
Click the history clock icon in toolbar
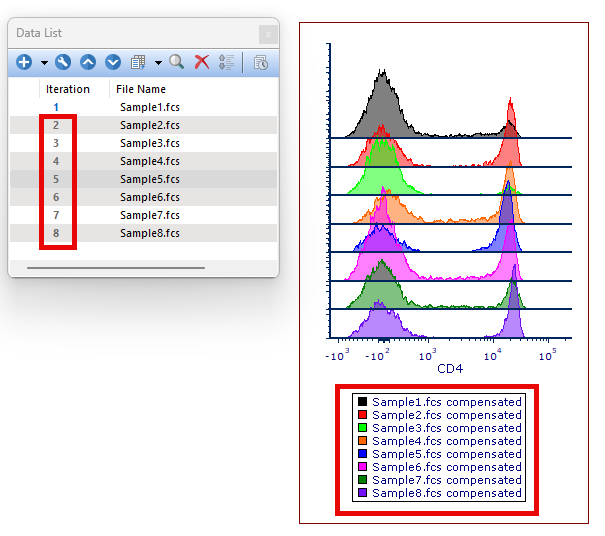[x=260, y=63]
